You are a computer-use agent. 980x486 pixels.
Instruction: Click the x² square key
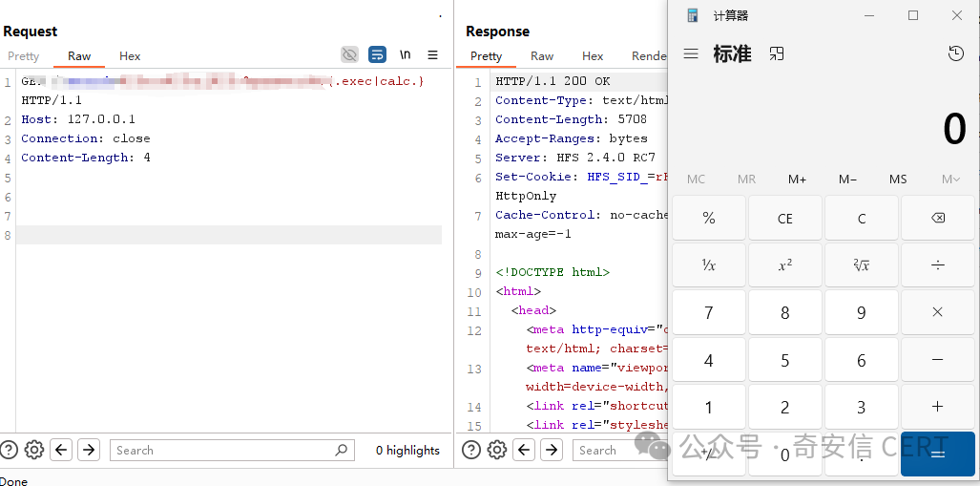coord(785,265)
